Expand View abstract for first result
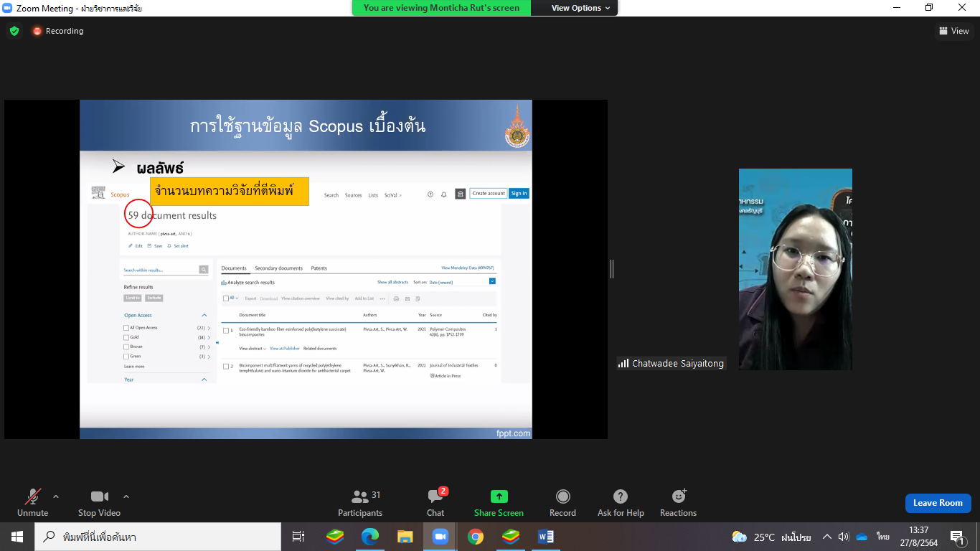Viewport: 980px width, 551px height. [x=253, y=349]
